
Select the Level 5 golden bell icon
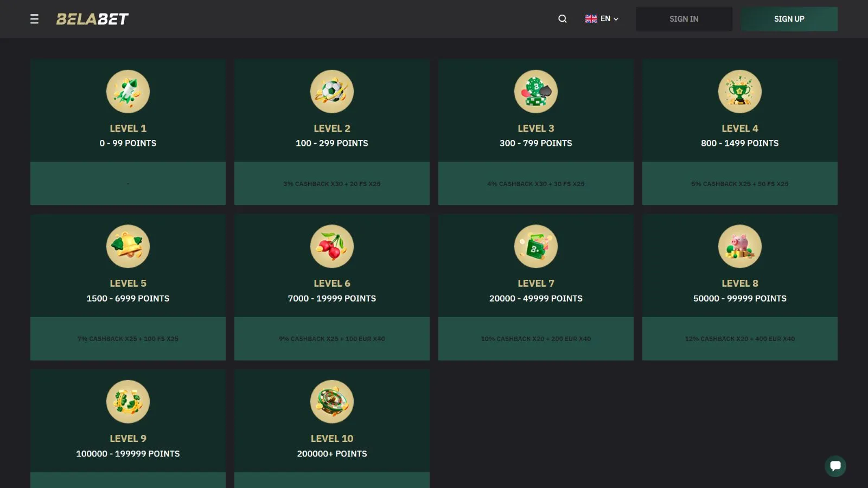[x=128, y=247]
